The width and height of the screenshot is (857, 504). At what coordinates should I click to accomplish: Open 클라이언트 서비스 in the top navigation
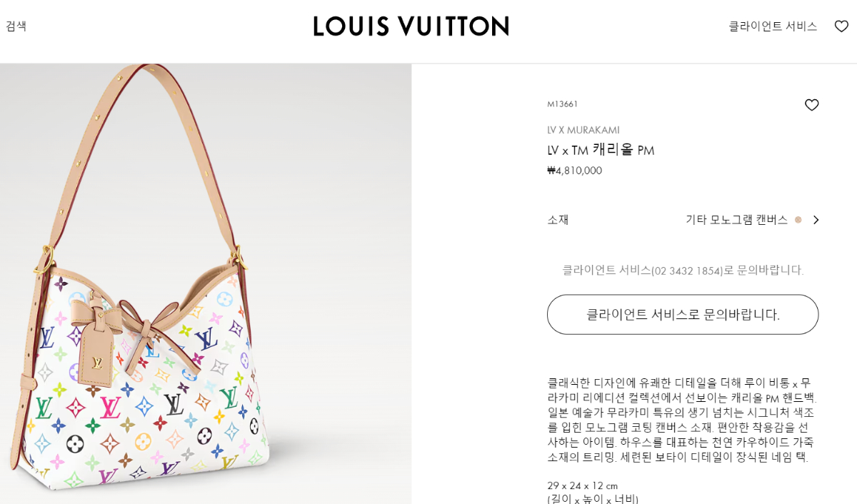773,26
